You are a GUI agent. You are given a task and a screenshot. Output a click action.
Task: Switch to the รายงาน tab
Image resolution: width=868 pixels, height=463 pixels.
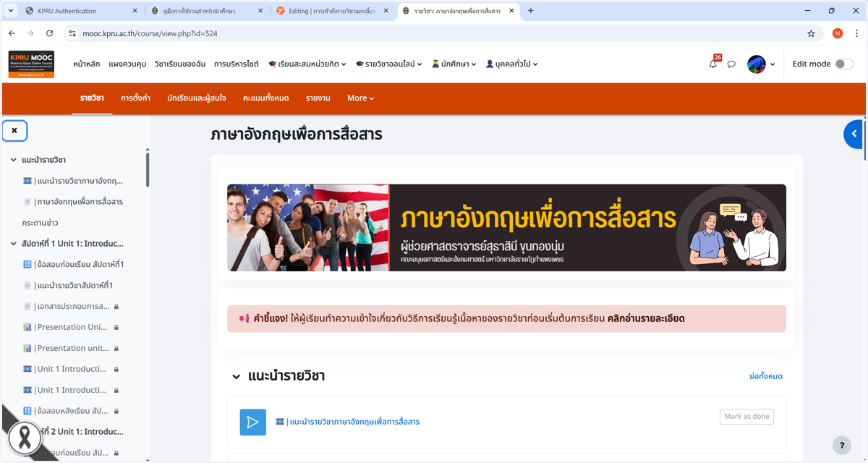coord(318,98)
